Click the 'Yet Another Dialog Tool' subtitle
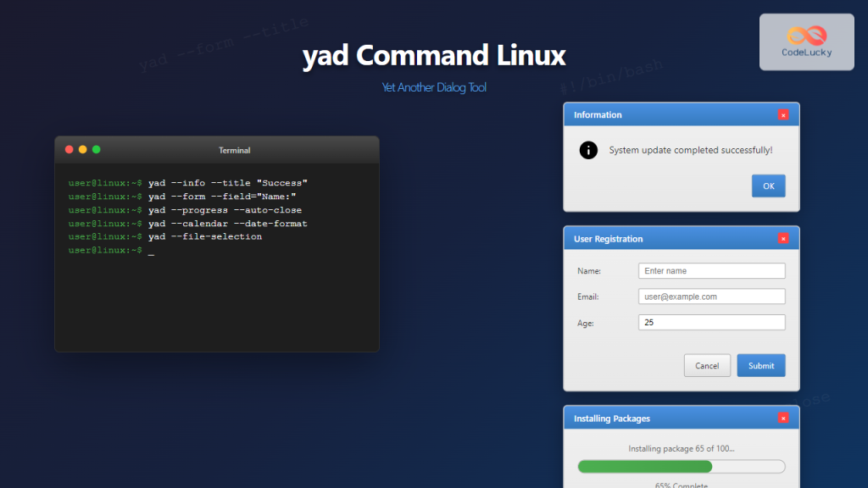 434,86
